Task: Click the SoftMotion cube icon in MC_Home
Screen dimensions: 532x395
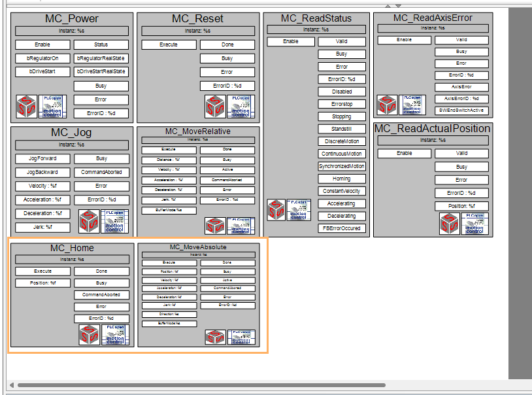Action: pos(89,334)
